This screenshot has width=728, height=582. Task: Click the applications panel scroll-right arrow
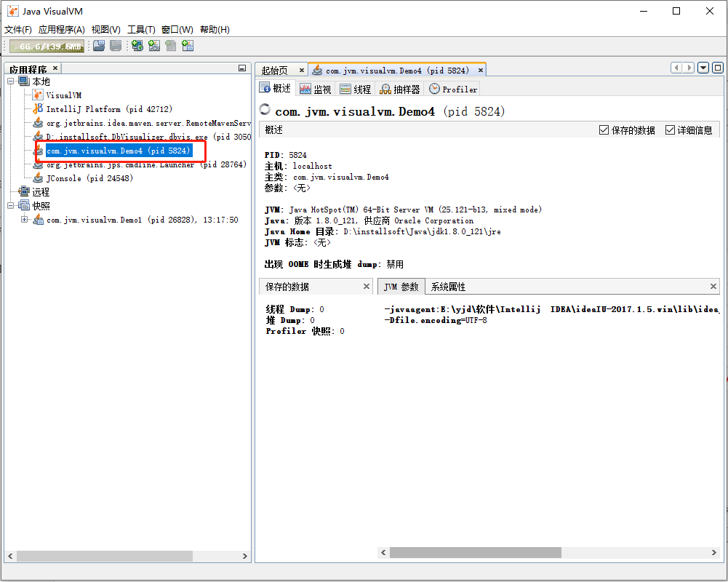point(244,556)
